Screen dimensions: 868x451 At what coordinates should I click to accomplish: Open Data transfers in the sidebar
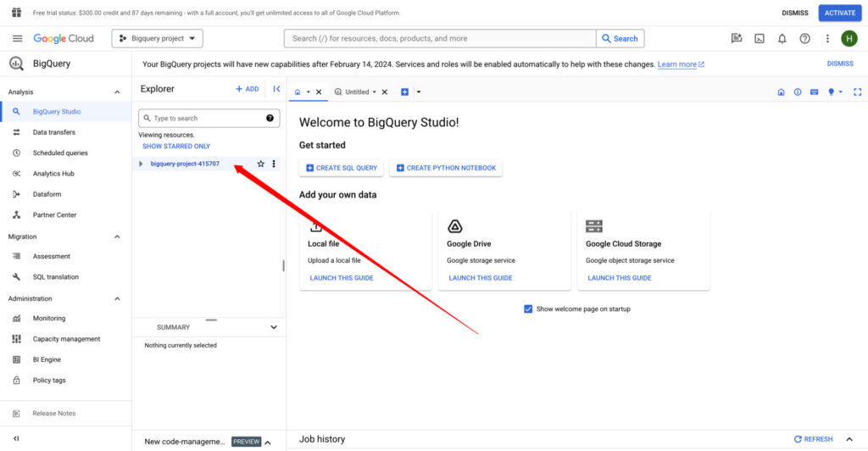pyautogui.click(x=53, y=132)
